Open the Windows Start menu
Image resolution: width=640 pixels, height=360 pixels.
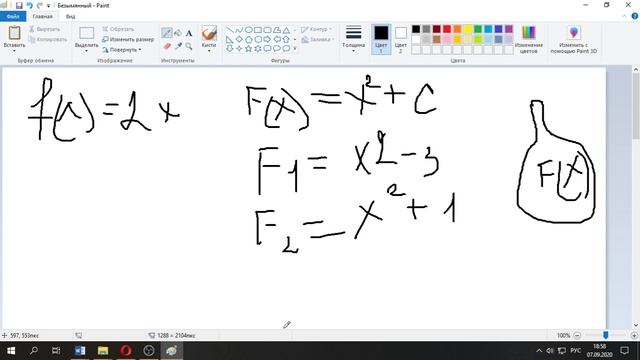(11, 351)
